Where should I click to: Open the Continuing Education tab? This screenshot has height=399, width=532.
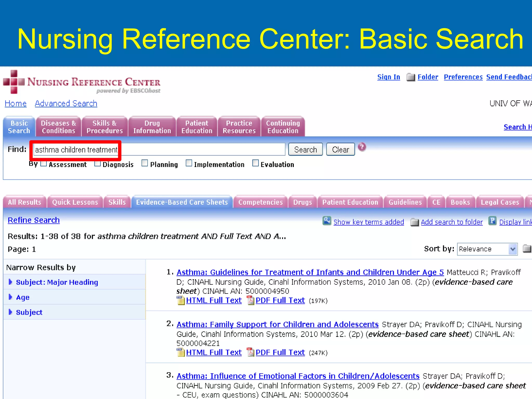click(x=283, y=127)
